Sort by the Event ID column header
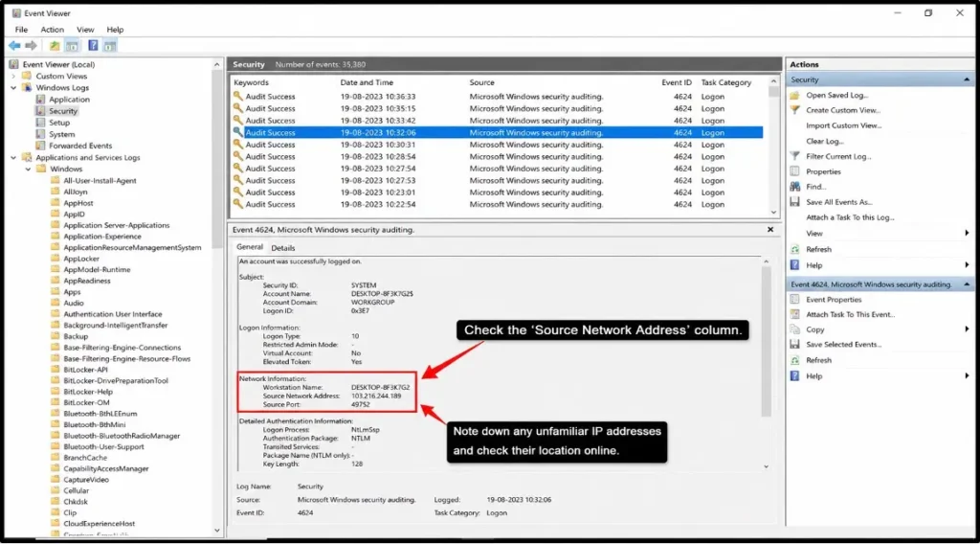Viewport: 980px width, 544px height. click(677, 82)
